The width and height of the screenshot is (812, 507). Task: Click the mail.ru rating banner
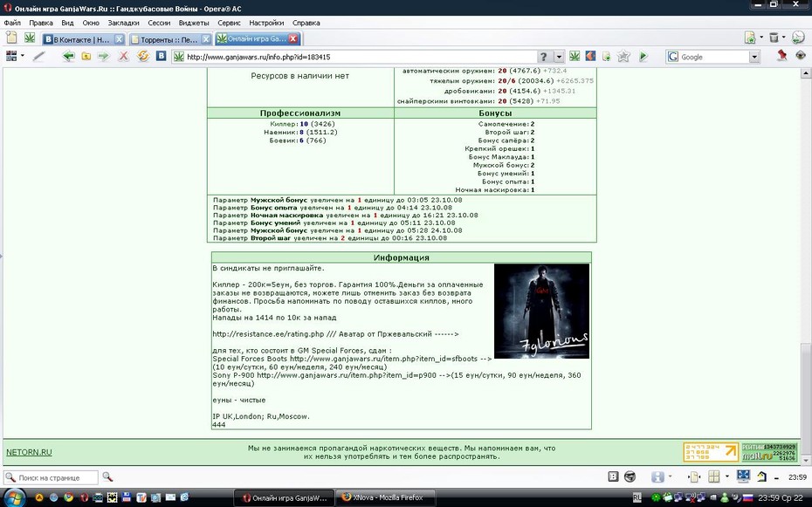769,452
